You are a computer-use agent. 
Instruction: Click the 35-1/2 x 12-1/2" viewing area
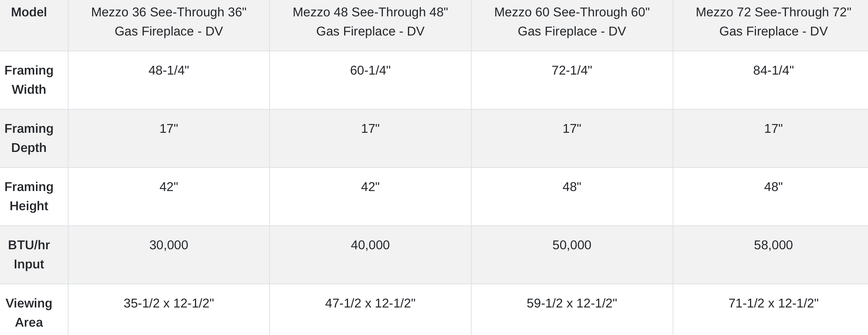click(169, 303)
